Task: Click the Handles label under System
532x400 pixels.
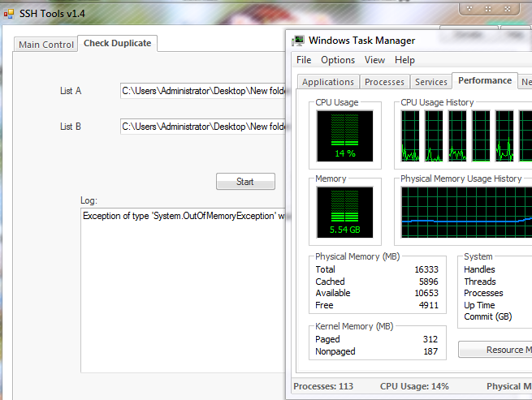Action: coord(479,269)
